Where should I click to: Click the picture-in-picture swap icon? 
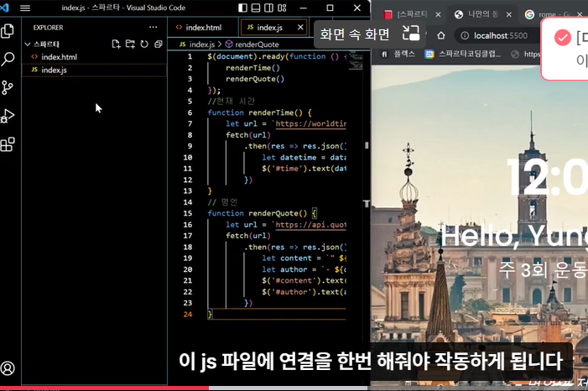point(411,33)
